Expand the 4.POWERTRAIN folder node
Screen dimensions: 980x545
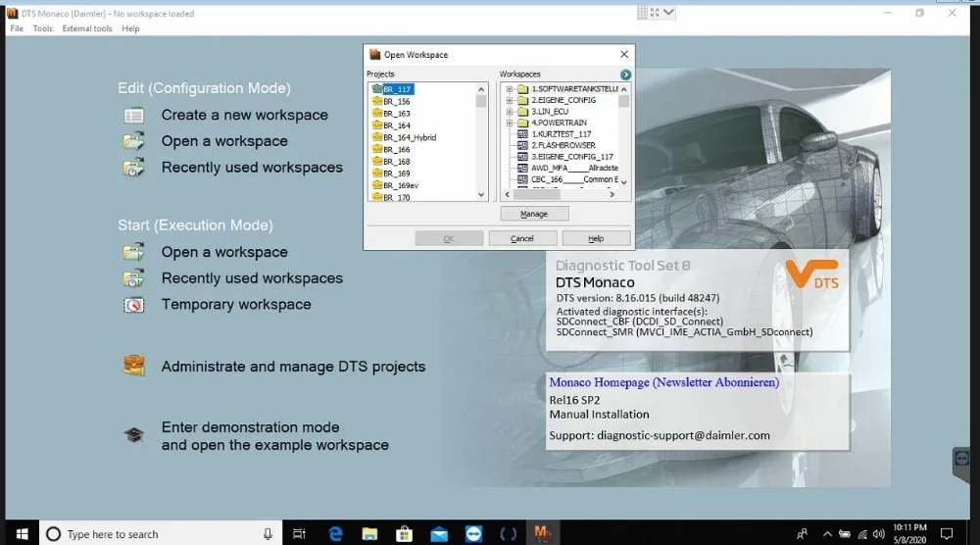[510, 124]
